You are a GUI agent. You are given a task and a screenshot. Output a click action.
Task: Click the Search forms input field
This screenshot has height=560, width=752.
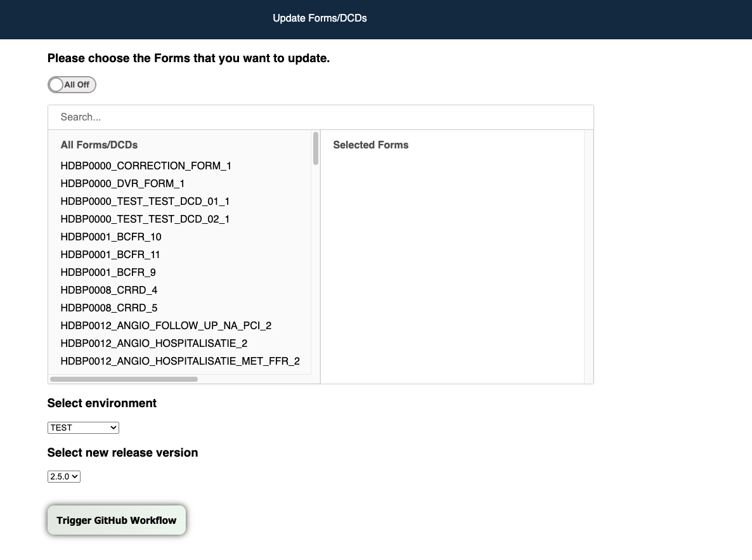pyautogui.click(x=320, y=117)
